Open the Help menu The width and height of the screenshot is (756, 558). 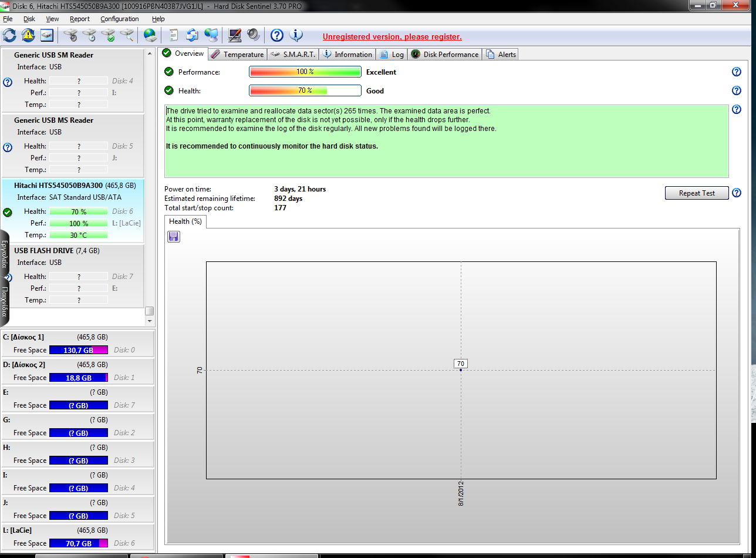point(158,19)
